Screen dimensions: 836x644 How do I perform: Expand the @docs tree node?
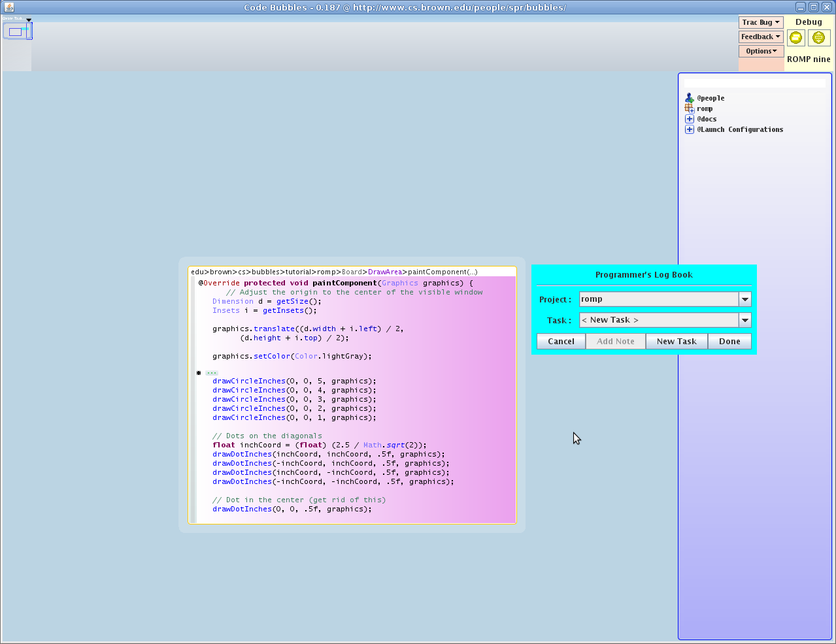(689, 119)
